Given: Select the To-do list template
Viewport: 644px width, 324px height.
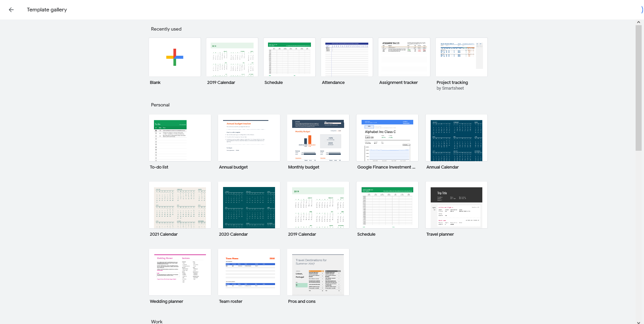Looking at the screenshot, I should (x=180, y=138).
